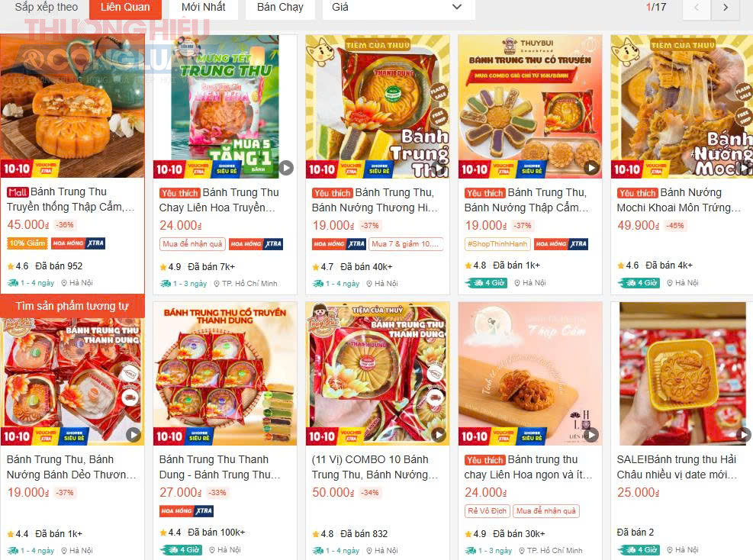
Task: Click Tìm sản phẩm tương tự button
Action: pos(72,306)
